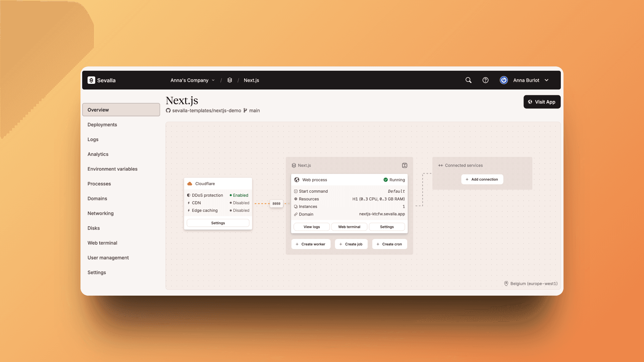The width and height of the screenshot is (644, 362).
Task: Click the Disabled status for CDN
Action: point(239,203)
